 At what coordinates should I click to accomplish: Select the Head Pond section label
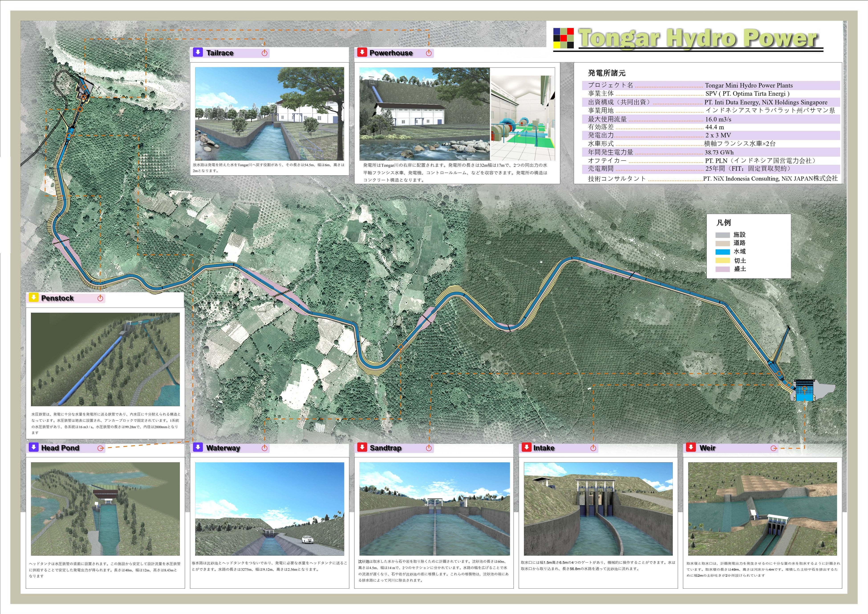60,448
